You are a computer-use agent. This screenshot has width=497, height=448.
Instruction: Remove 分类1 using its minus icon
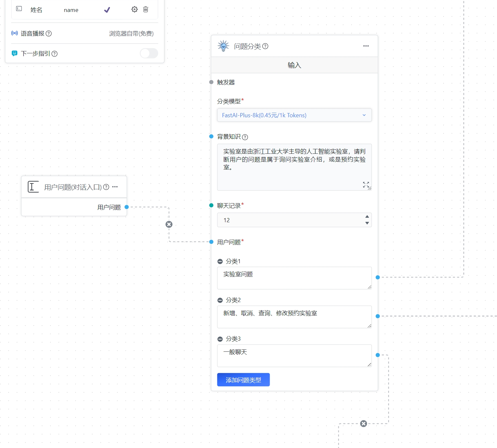[220, 261]
